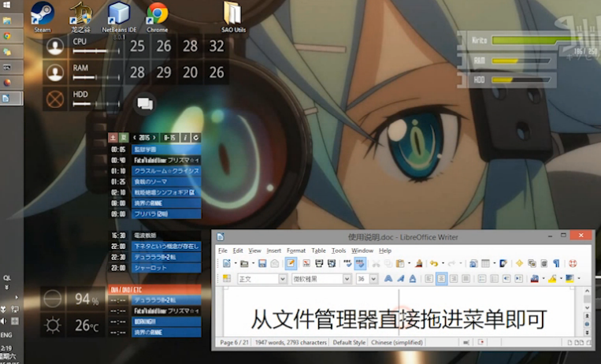Open the Gallery icon in Writer

coord(532,263)
